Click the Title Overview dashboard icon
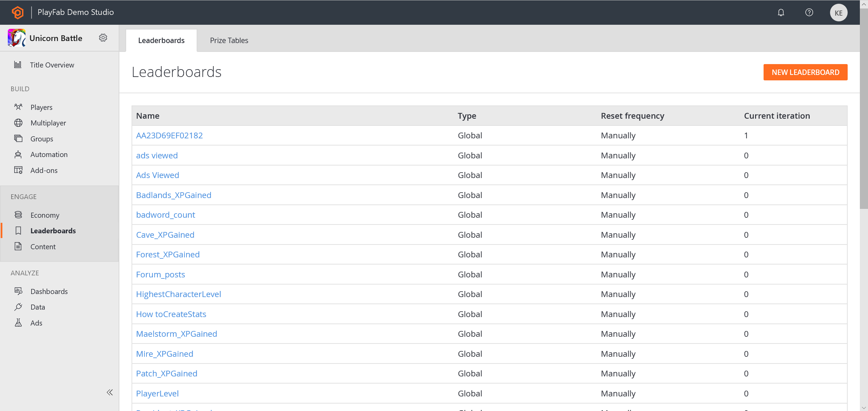This screenshot has width=868, height=411. (18, 65)
